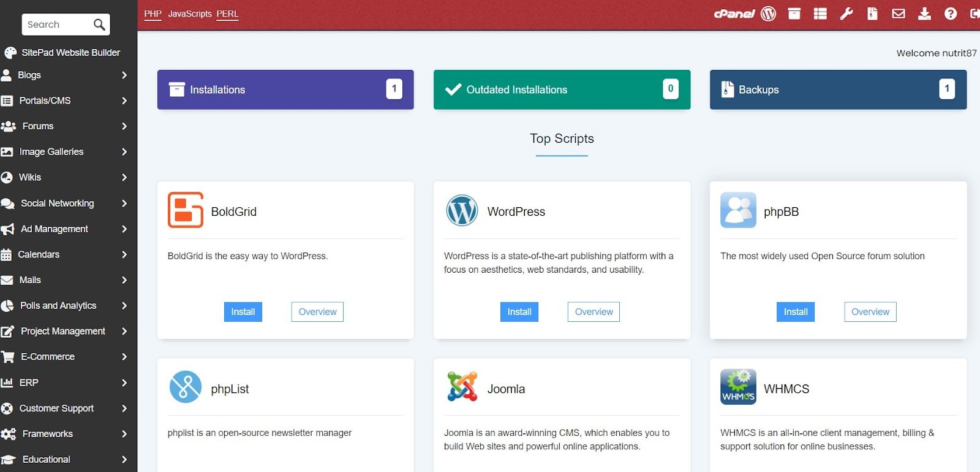Install BoldGrid
Screen dimensions: 980x472
(243, 311)
